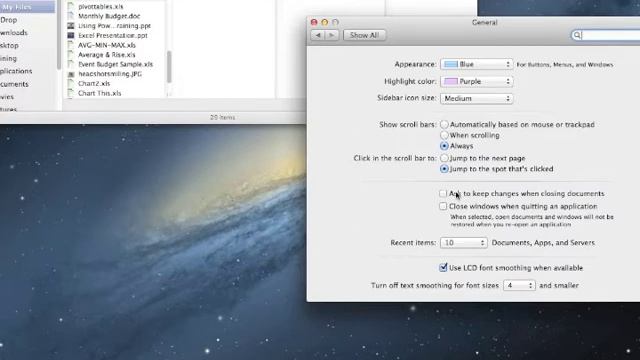Viewport: 640px width, 360px height.
Task: Open the text smoothing font size dropdown
Action: click(x=519, y=285)
